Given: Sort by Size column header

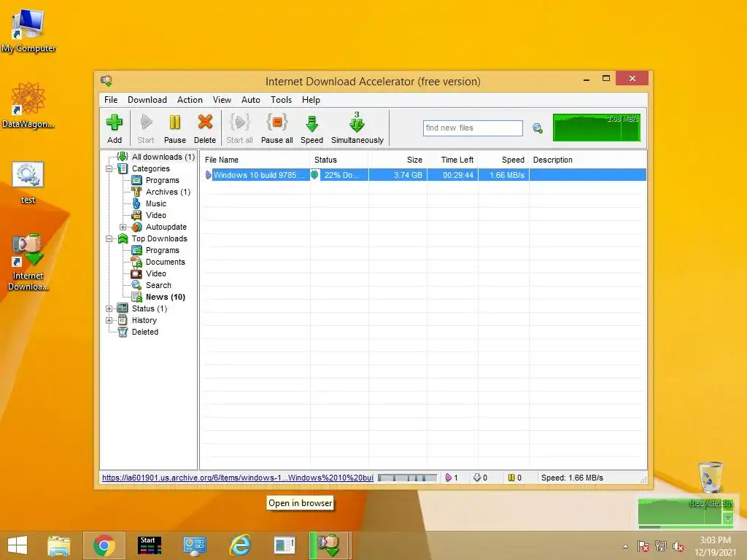Looking at the screenshot, I should (398, 160).
